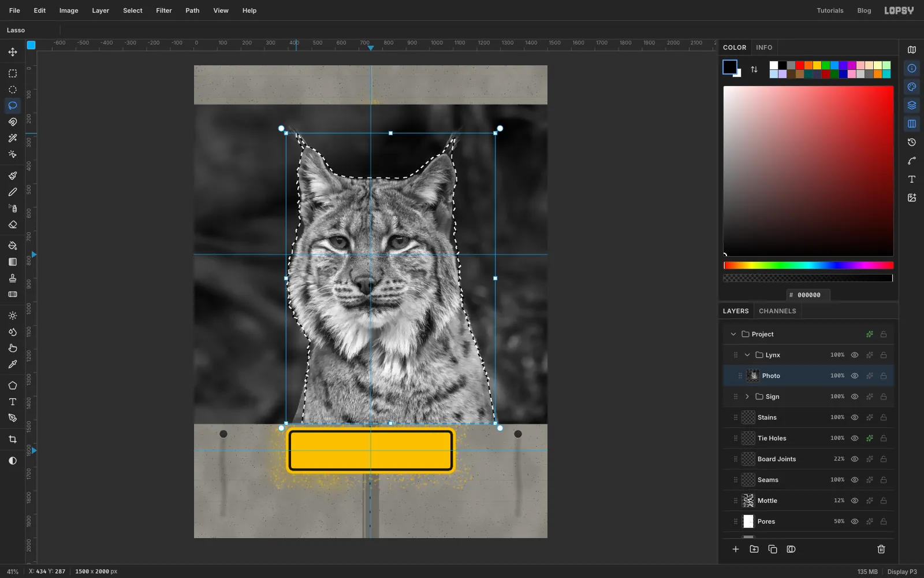Image resolution: width=924 pixels, height=578 pixels.
Task: Select the Text tool in left toolbar
Action: click(13, 402)
